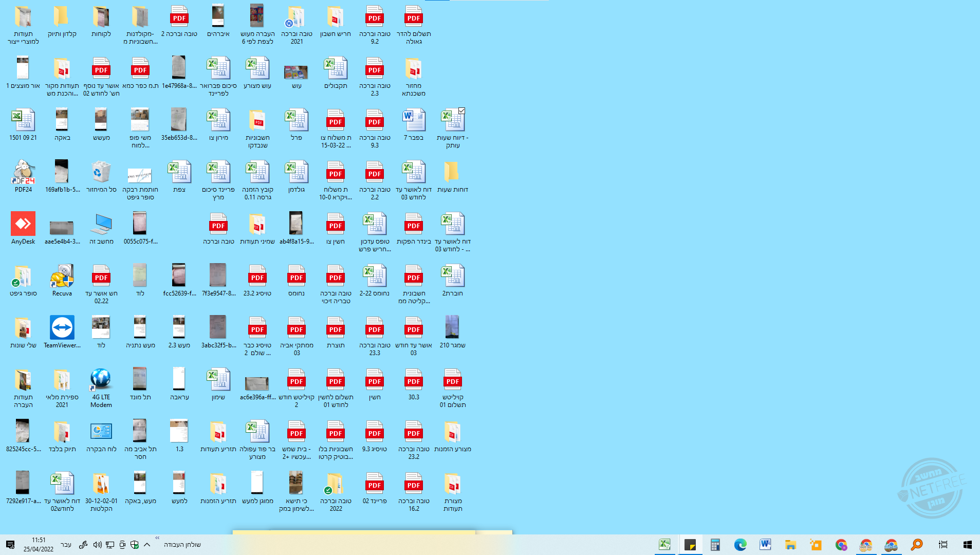This screenshot has width=980, height=555.
Task: Open TeamViewer from the desktop
Action: pyautogui.click(x=62, y=327)
